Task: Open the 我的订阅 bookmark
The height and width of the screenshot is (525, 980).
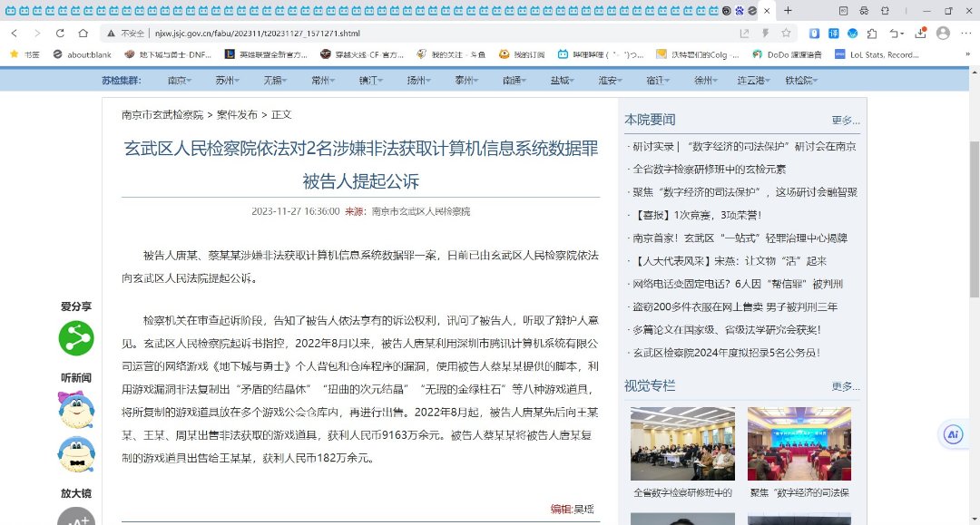Action: [x=522, y=54]
